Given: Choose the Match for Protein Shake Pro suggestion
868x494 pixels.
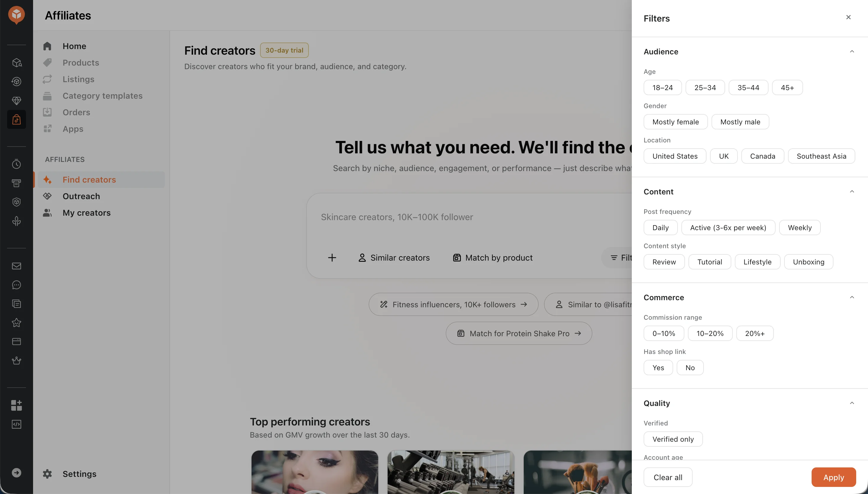Looking at the screenshot, I should (x=518, y=334).
